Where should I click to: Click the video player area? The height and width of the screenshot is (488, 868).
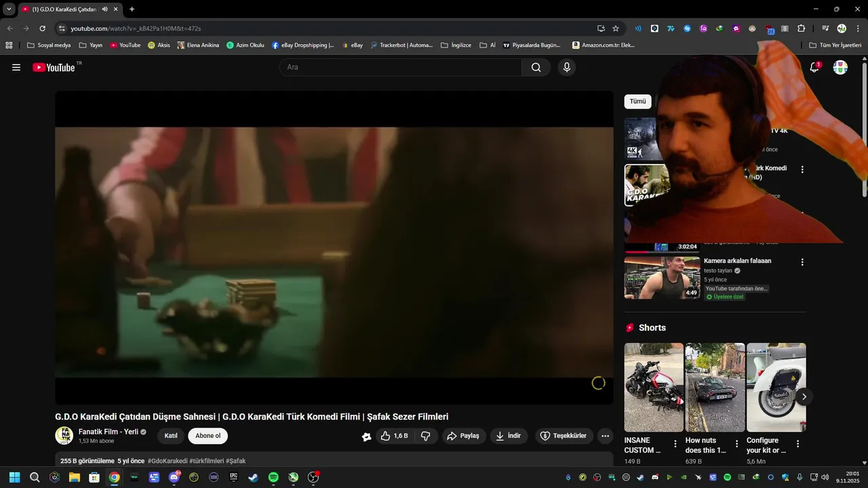pyautogui.click(x=334, y=248)
